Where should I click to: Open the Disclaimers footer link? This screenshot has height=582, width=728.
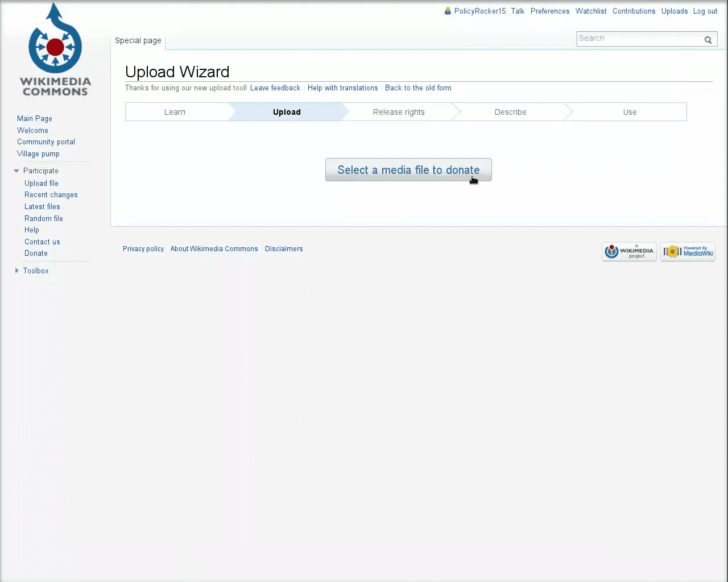pyautogui.click(x=284, y=249)
